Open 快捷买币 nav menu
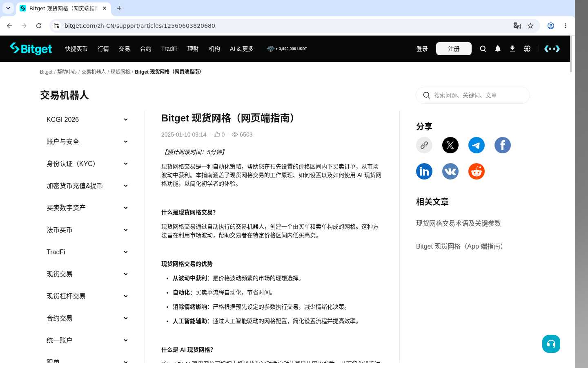This screenshot has height=368, width=588. point(76,49)
